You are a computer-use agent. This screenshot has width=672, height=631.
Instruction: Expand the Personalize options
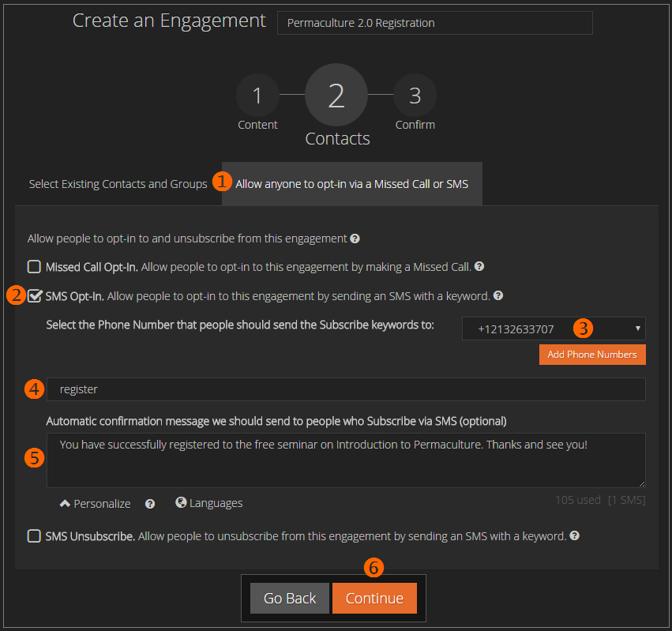(96, 503)
